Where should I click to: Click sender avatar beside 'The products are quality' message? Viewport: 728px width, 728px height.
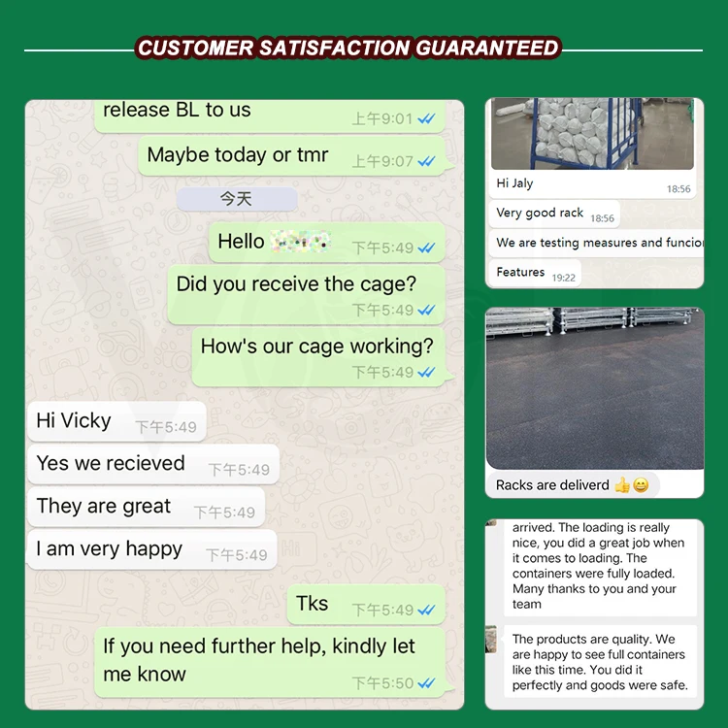[491, 639]
